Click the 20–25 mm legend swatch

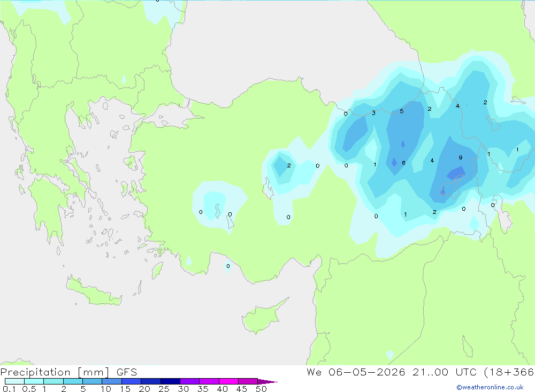[151, 381]
